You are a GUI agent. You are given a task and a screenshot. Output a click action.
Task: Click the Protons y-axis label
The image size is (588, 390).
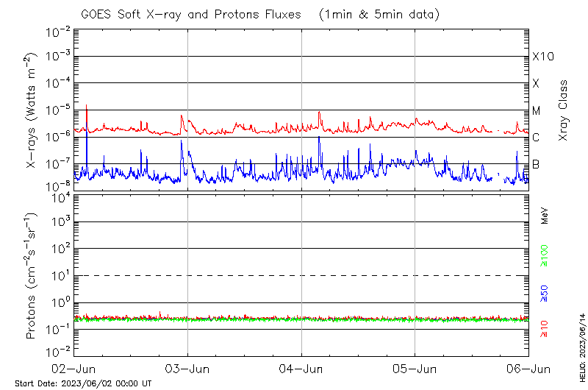click(x=32, y=276)
